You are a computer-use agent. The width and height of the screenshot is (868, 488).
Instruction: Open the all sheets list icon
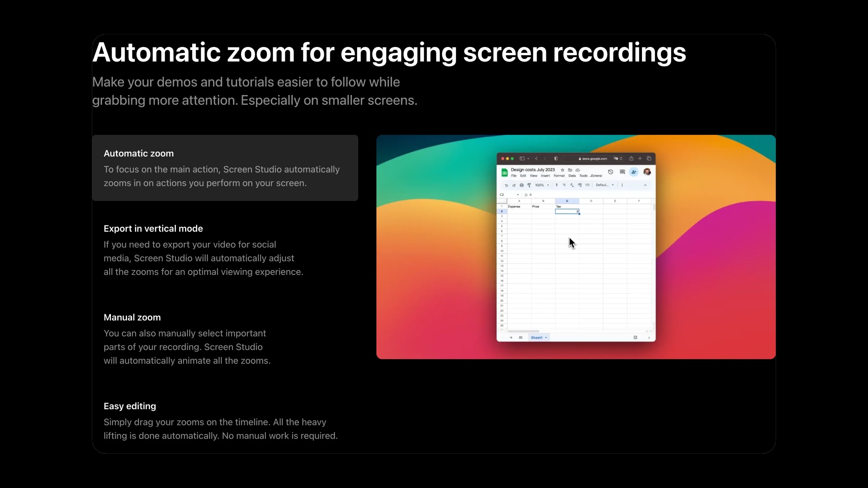tap(520, 337)
